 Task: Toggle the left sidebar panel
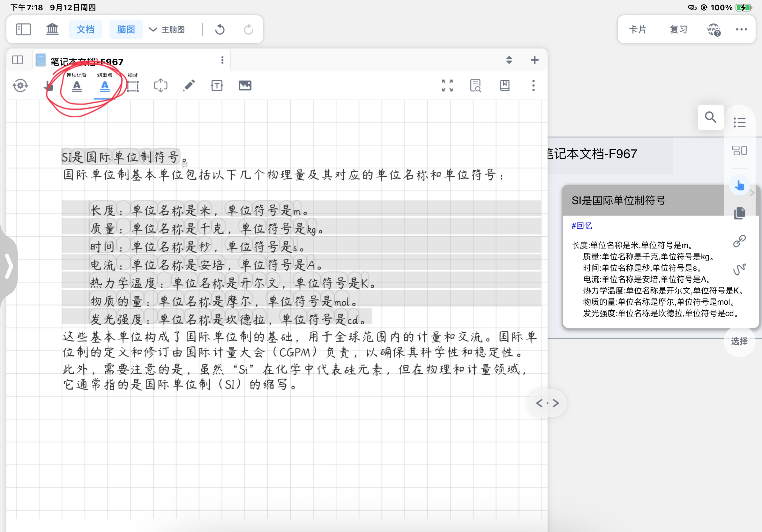click(24, 29)
